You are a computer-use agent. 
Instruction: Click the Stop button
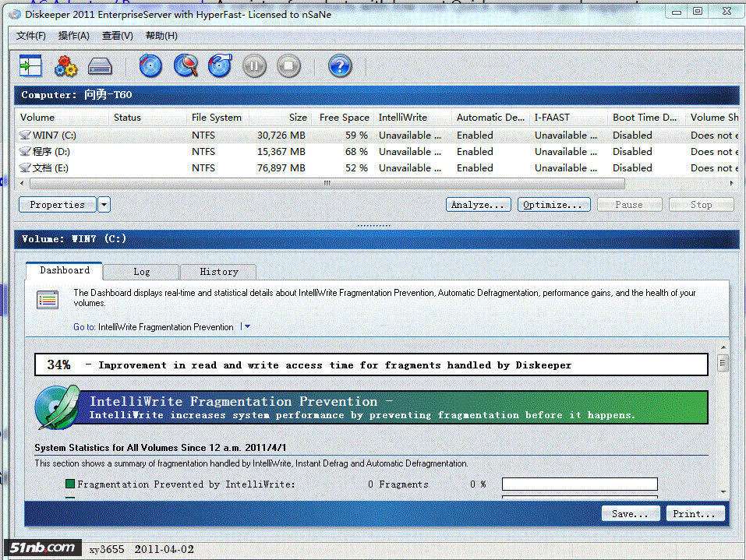pos(702,205)
